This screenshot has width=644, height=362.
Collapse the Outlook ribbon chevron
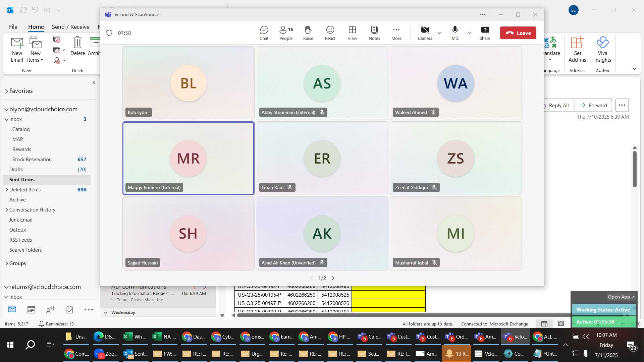point(634,69)
